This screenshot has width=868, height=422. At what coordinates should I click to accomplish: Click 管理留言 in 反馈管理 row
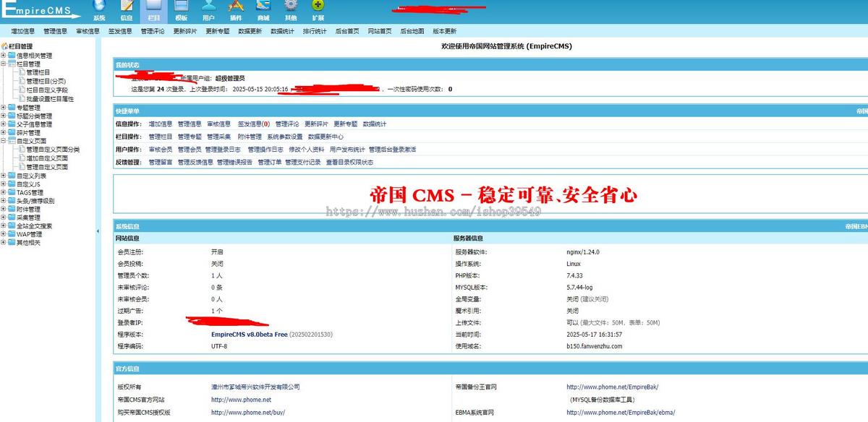161,163
